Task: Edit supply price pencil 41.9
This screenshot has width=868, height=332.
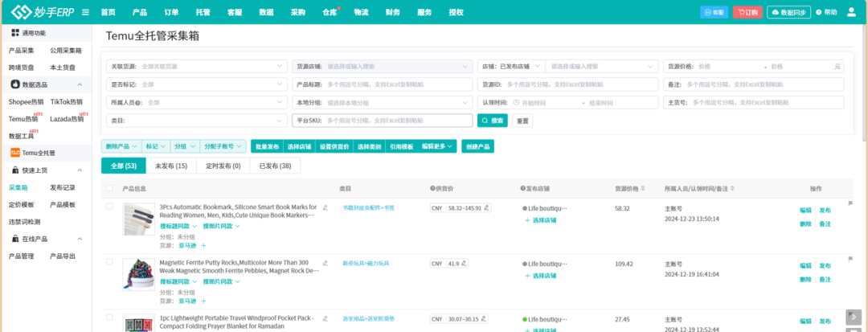Action: 464,264
